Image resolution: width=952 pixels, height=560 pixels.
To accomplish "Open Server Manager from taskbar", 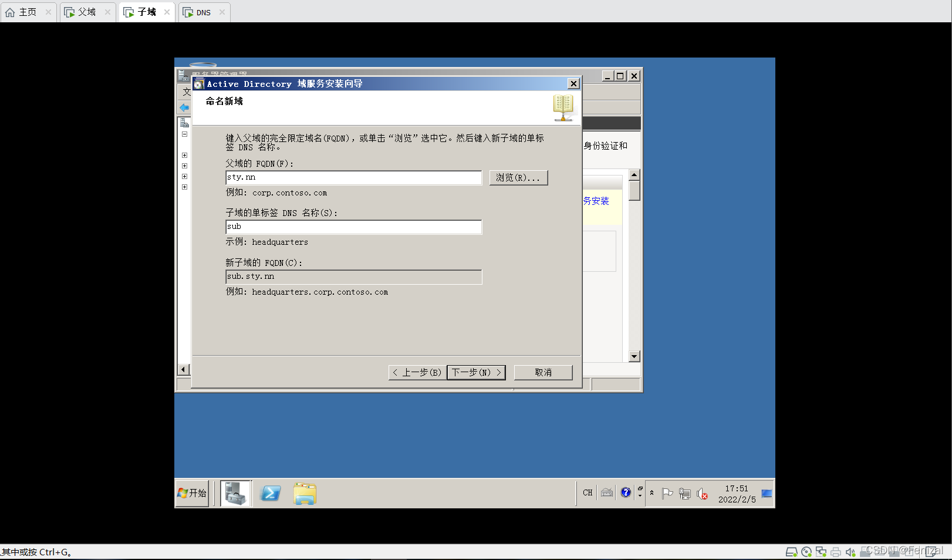I will click(x=236, y=493).
